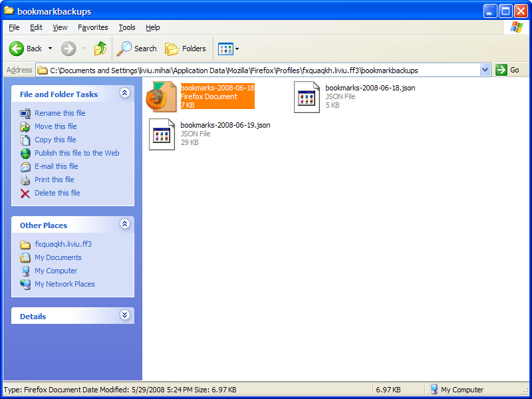Open fxquaqkh.liviu.ff3 parent folder link

tap(63, 244)
